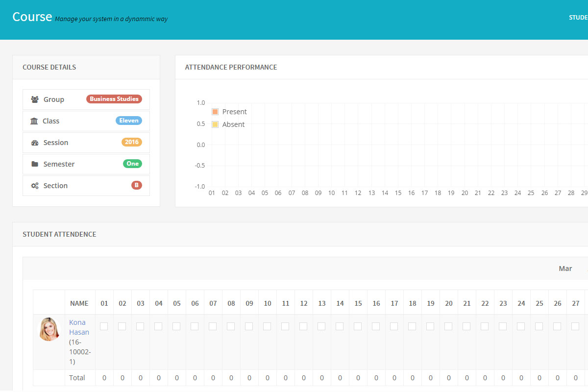Click the Session dashboard icon

pyautogui.click(x=35, y=143)
